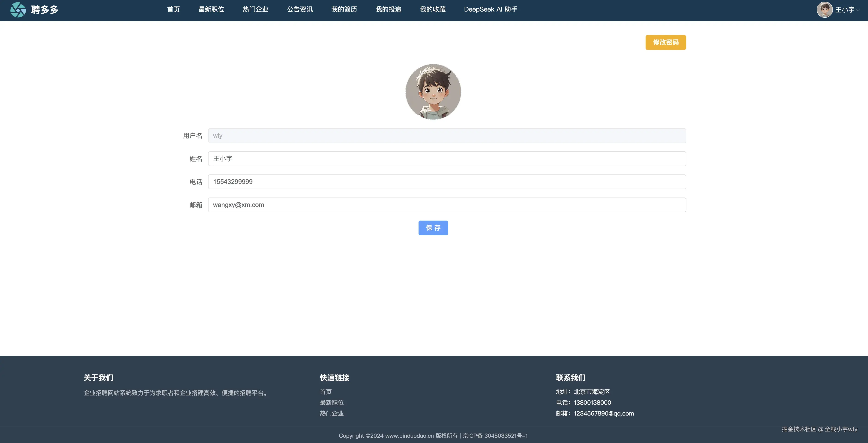Click the 聘多多 logo icon
The height and width of the screenshot is (443, 868).
[x=18, y=9]
